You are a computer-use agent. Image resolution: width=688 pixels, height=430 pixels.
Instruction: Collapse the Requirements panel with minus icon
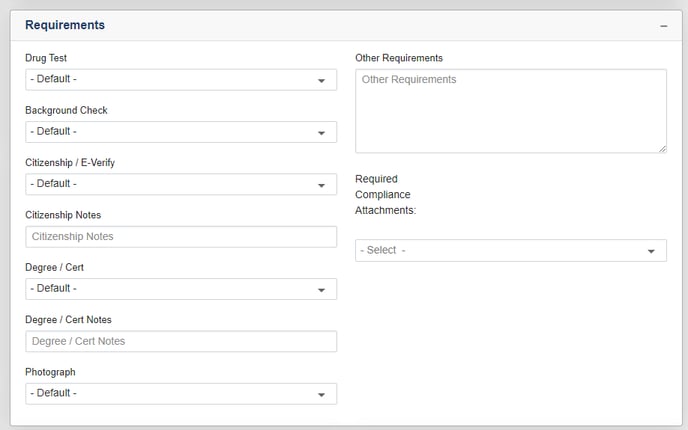pyautogui.click(x=663, y=26)
